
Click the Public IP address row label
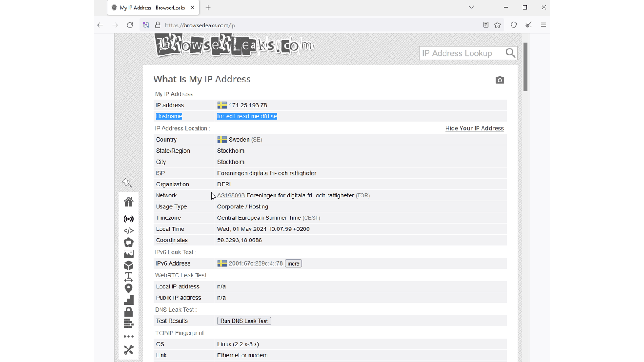[178, 298]
